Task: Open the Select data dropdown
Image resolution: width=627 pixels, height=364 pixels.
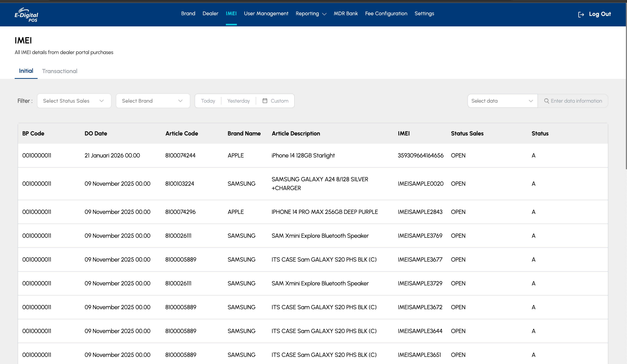Action: tap(503, 101)
